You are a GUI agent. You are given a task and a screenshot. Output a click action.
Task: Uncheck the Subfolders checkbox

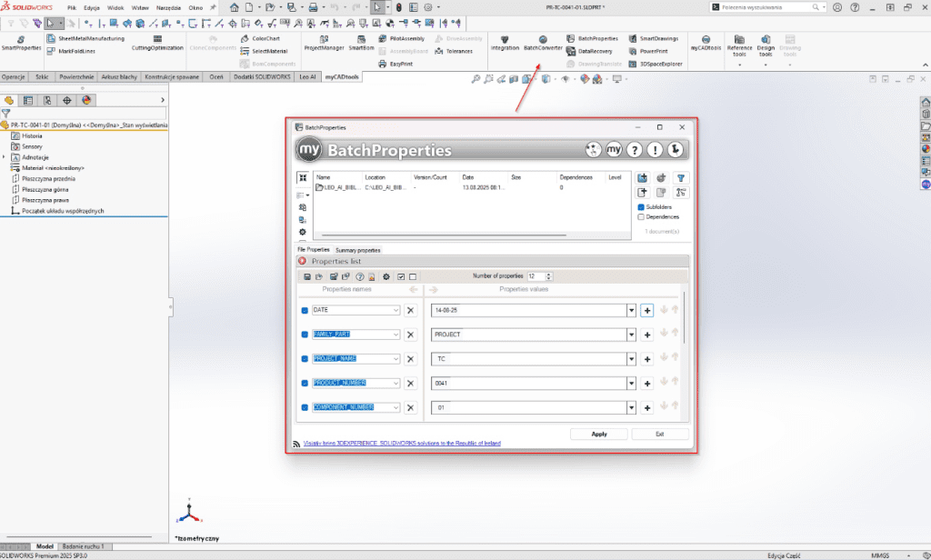641,207
